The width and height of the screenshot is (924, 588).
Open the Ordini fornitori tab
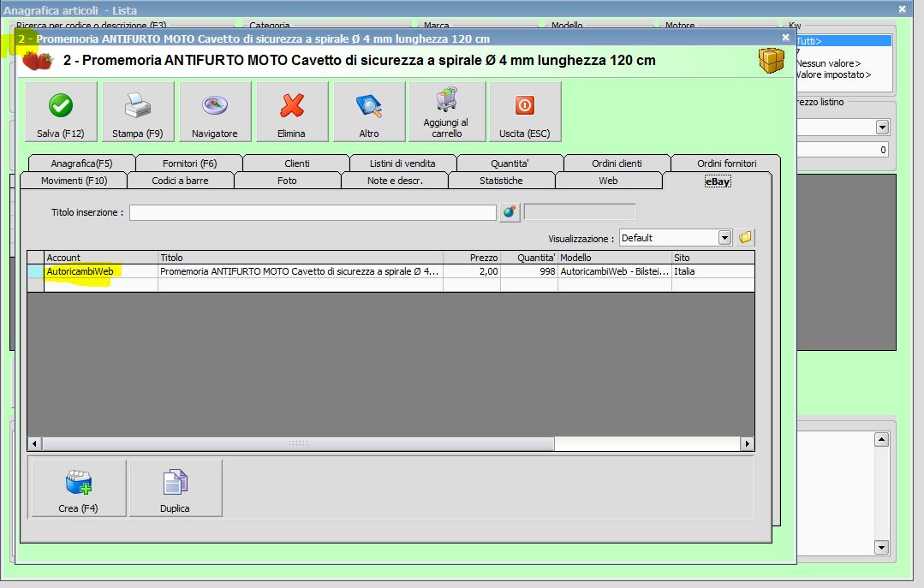(726, 163)
